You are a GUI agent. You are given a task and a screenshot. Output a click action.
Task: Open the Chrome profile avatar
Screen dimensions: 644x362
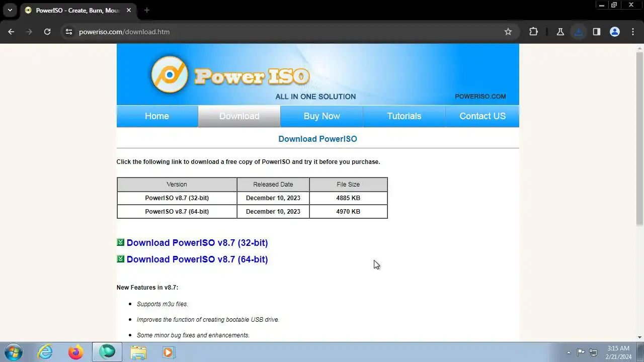(x=615, y=32)
